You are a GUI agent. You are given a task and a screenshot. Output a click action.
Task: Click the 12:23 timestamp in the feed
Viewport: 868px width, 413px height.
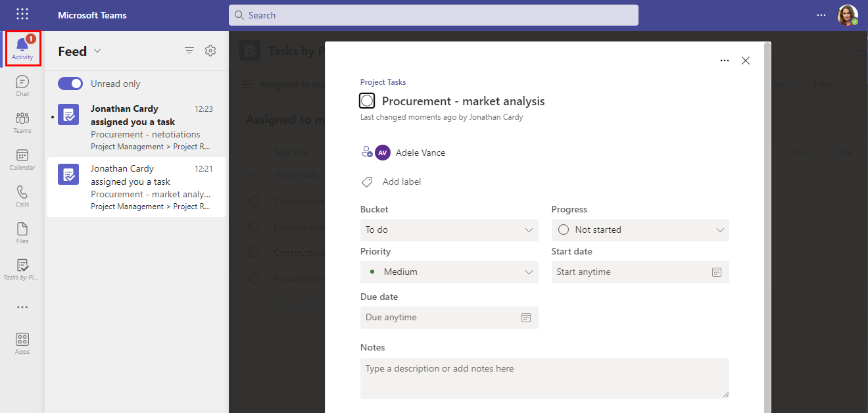pos(204,109)
